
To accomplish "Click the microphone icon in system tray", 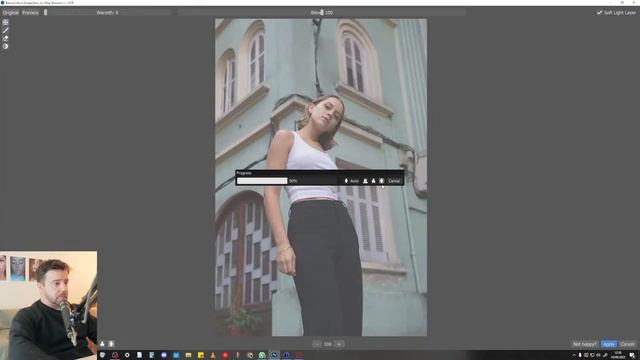I will tap(580, 355).
